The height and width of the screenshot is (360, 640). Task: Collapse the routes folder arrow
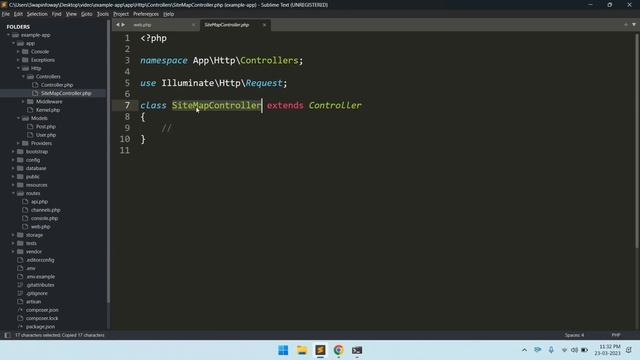[13, 193]
